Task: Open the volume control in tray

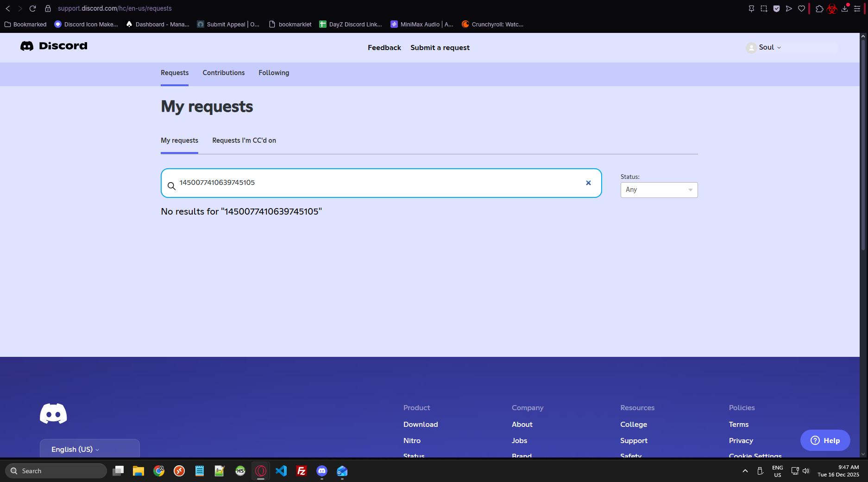Action: [806, 471]
